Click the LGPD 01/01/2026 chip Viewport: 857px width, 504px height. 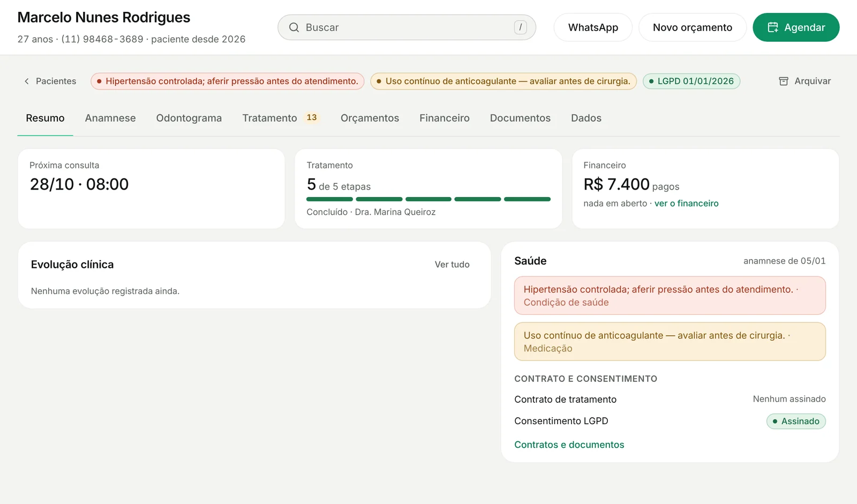(691, 81)
